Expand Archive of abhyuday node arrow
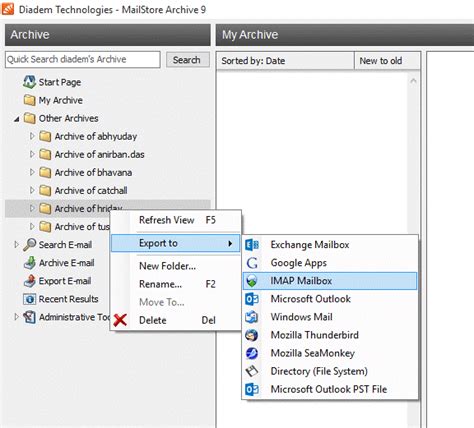 point(32,136)
